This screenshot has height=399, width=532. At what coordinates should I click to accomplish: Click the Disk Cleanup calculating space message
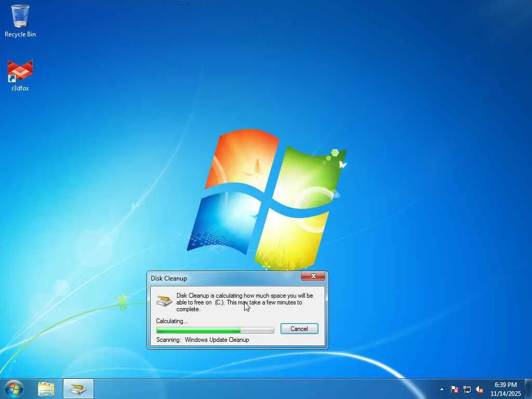[245, 302]
